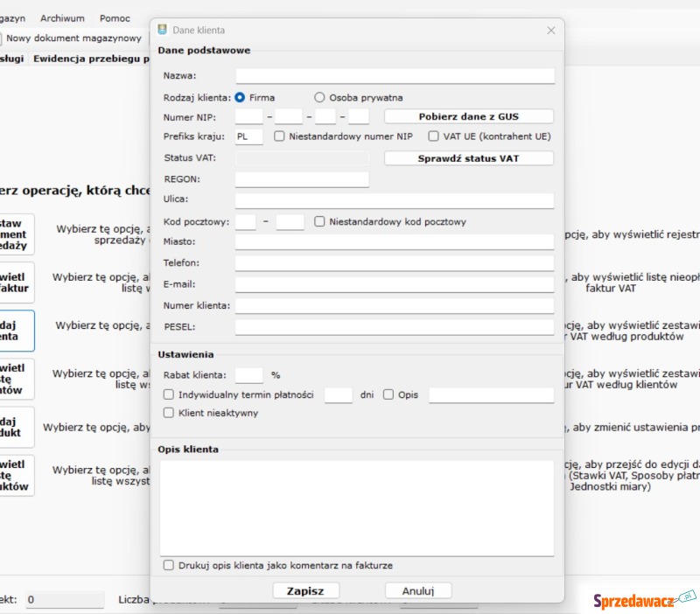
Task: Switch to Ewidencja przebiegu tab
Action: [x=91, y=59]
